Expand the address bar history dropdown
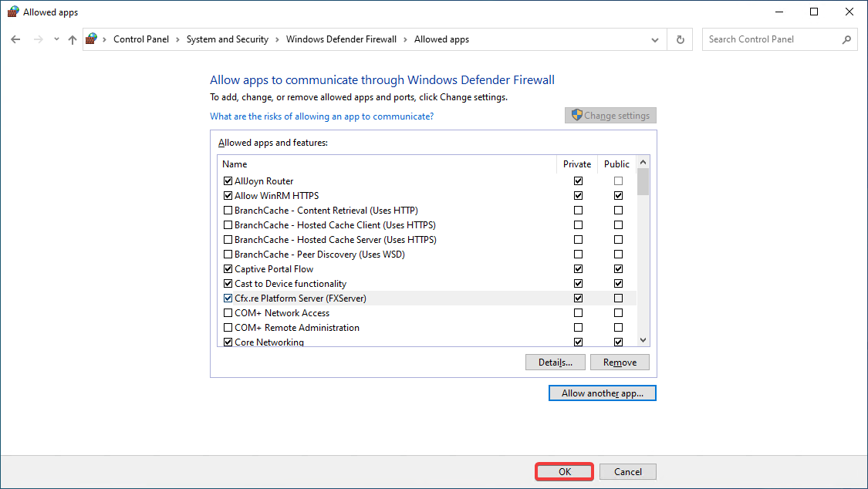The width and height of the screenshot is (868, 489). click(x=655, y=40)
